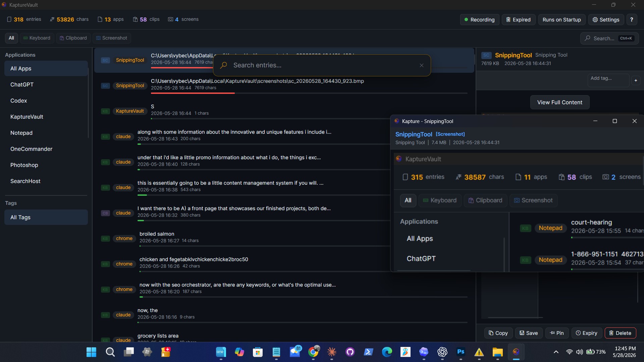Click SC badge on sc_20260528_164430_923.bmp row
Screen dimensions: 644x362
pos(105,86)
